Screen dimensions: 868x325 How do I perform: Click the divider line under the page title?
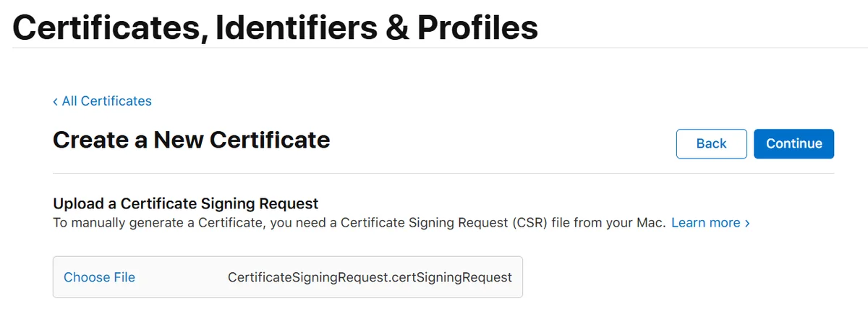(434, 48)
